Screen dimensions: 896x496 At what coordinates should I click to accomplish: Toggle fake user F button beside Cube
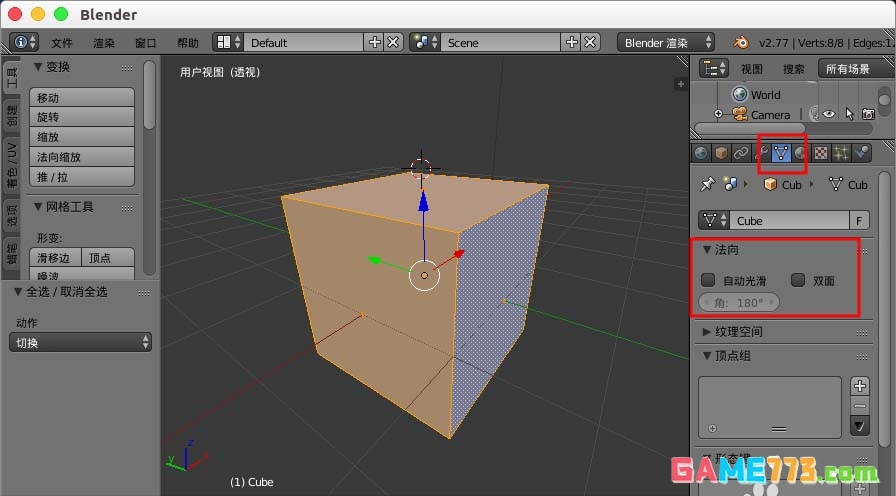pyautogui.click(x=859, y=221)
